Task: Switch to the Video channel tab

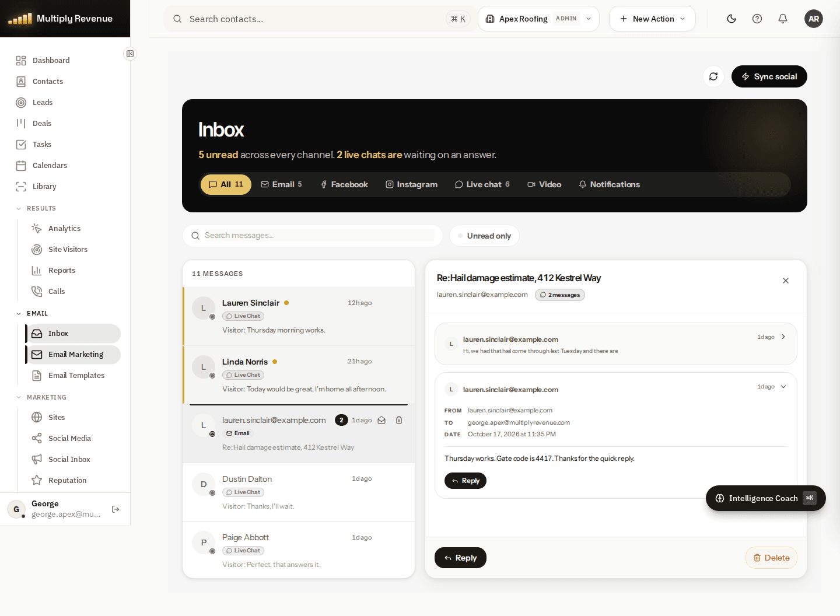Action: click(544, 184)
